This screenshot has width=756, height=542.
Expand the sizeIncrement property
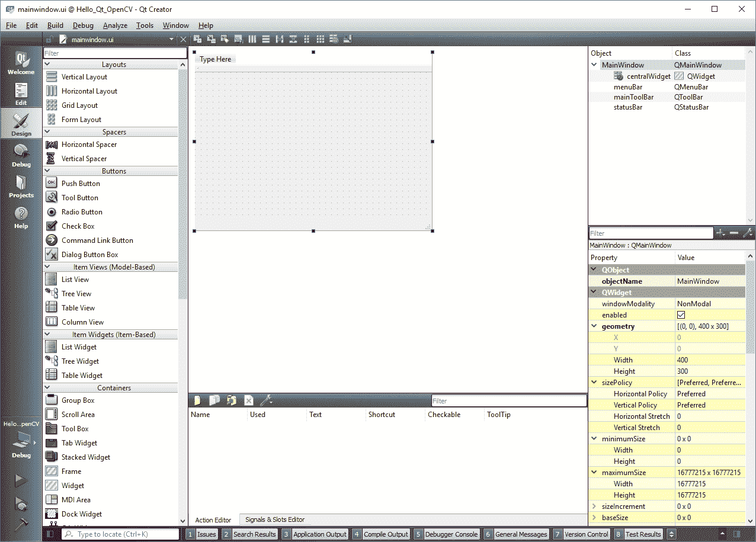(594, 506)
